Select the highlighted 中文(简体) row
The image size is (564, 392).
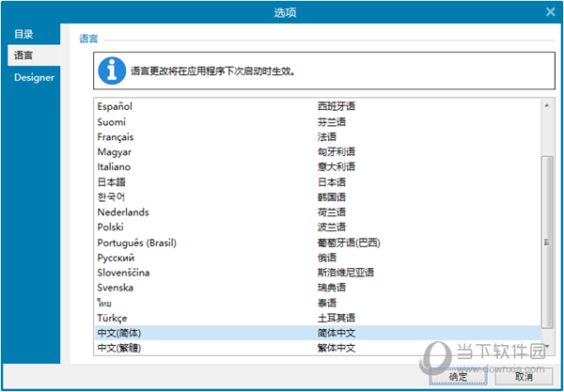[318, 334]
